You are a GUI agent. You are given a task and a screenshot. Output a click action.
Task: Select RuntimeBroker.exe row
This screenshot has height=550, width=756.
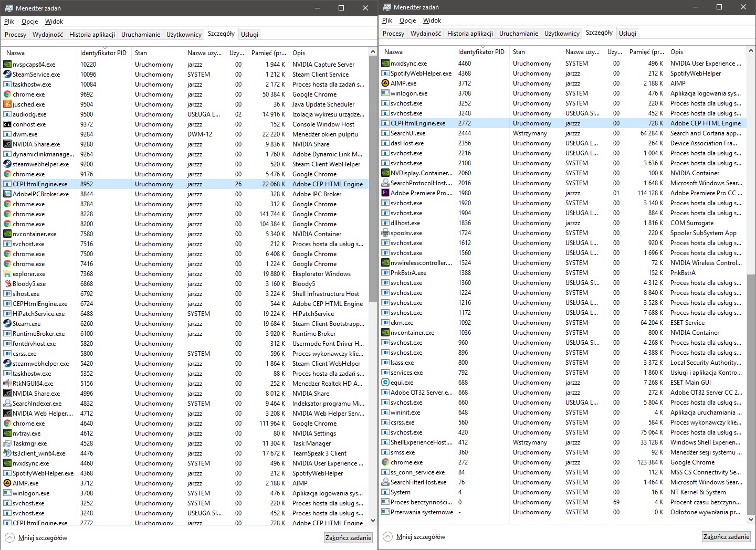point(185,334)
